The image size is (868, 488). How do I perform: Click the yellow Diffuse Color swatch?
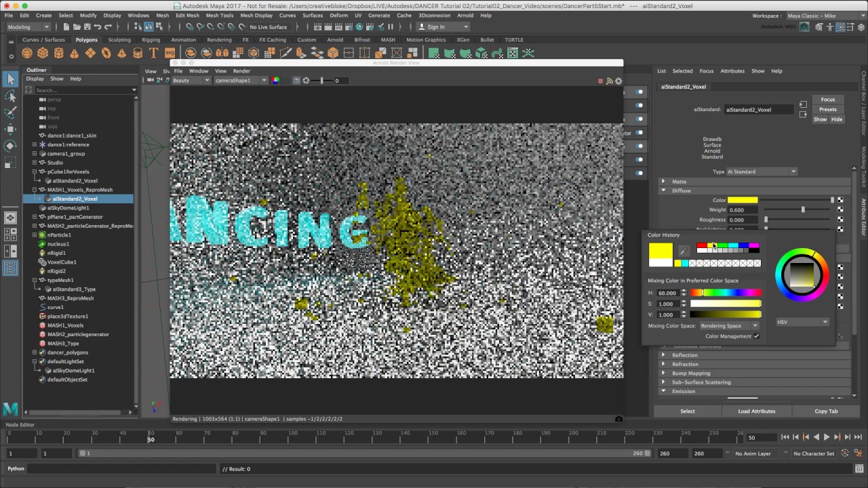[743, 200]
